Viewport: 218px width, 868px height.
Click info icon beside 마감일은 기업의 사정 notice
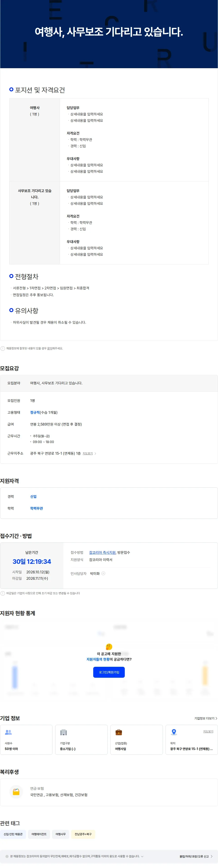3,593
